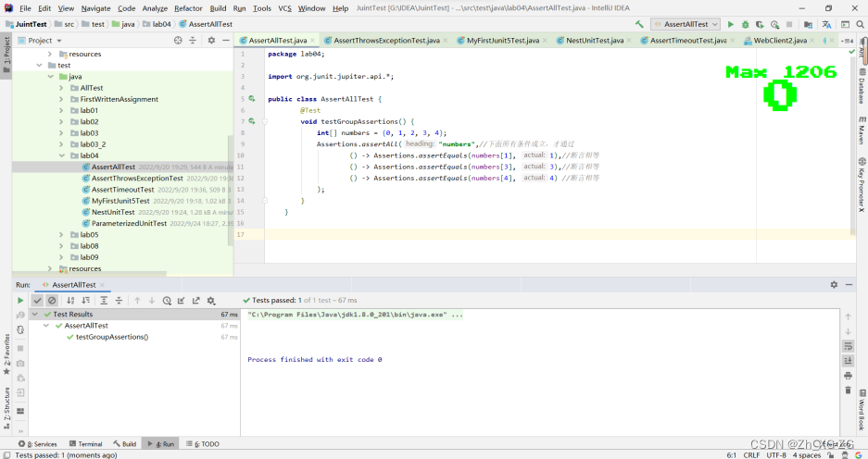Screen dimensions: 868x459
Task: Click run gutter icon beside class AssertAllTest
Action: [252, 99]
